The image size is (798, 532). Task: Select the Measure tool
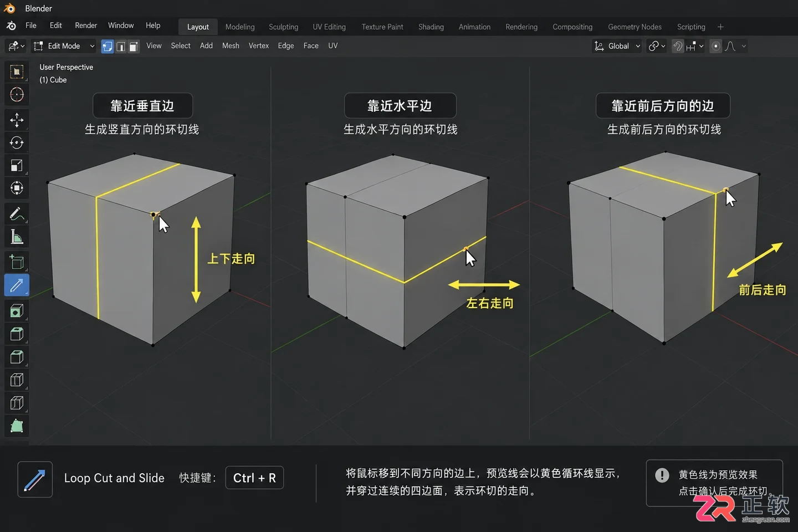tap(17, 237)
